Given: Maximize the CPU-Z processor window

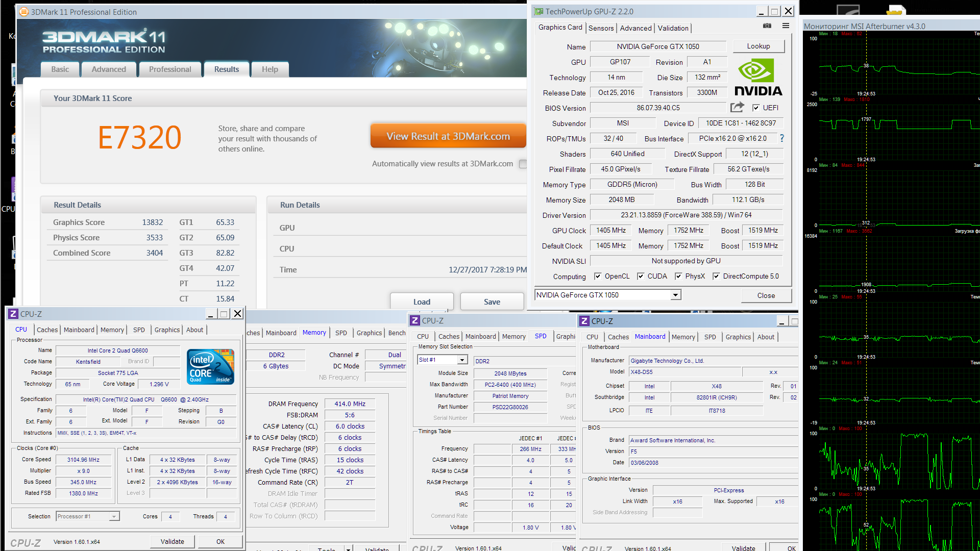Looking at the screenshot, I should point(224,314).
